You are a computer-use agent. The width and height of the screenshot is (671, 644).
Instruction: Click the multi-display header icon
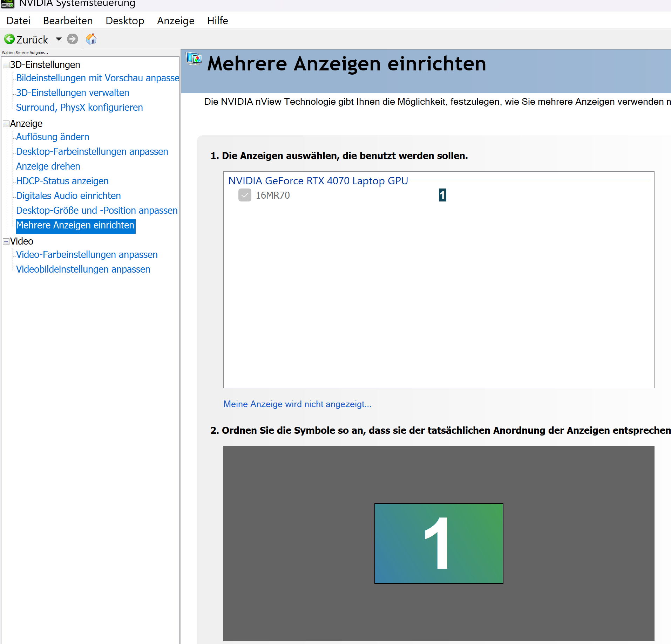click(194, 59)
